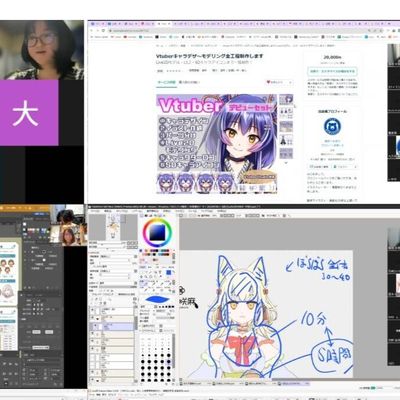Click the blue foreground color swatch in paint tool
Image resolution: width=400 pixels, height=400 pixels.
coord(169,273)
